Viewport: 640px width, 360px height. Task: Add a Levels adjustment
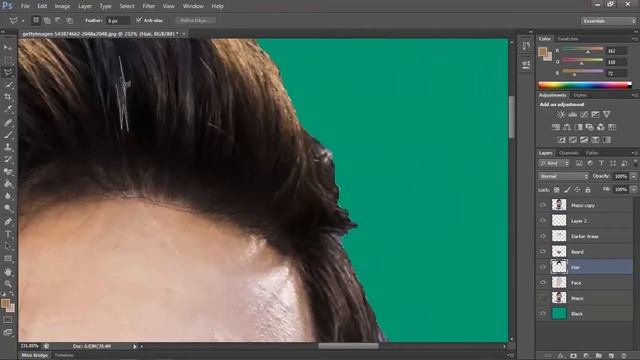pyautogui.click(x=573, y=115)
